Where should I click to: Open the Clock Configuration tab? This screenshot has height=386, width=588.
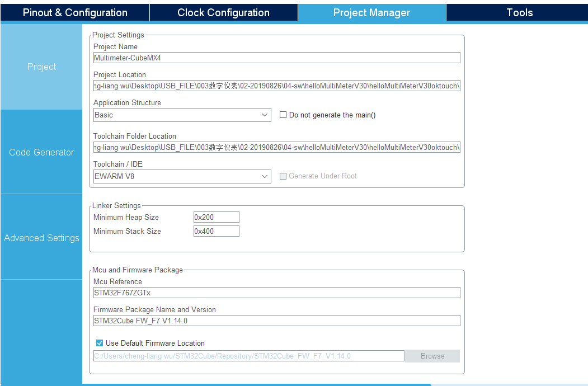click(223, 12)
